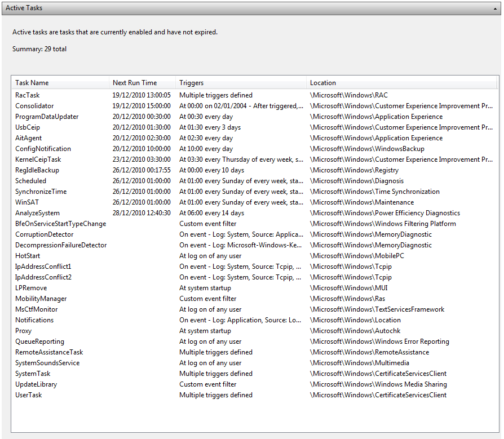
Task: Click location \Microsoft\Windows\RAC
Action: (349, 95)
